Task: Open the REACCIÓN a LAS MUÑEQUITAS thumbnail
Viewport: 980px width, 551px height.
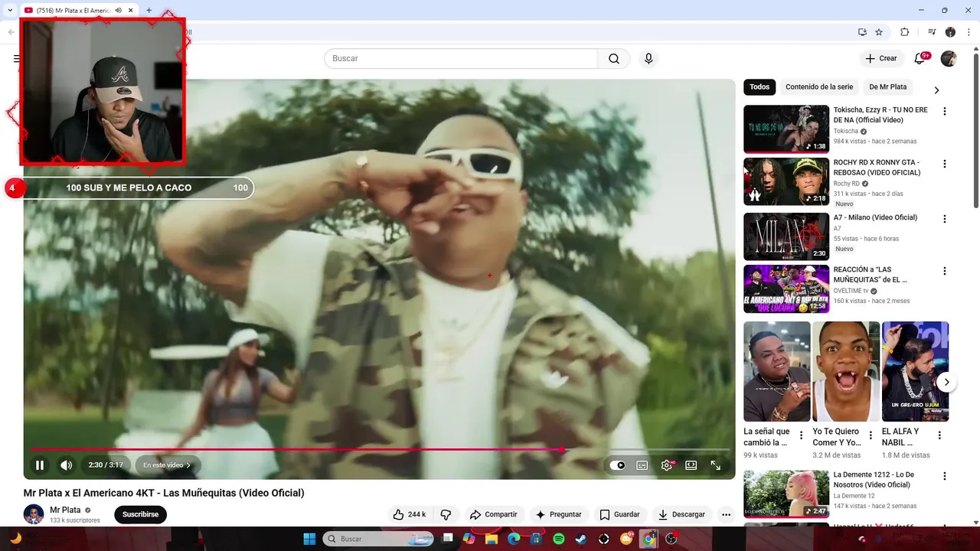Action: [786, 289]
